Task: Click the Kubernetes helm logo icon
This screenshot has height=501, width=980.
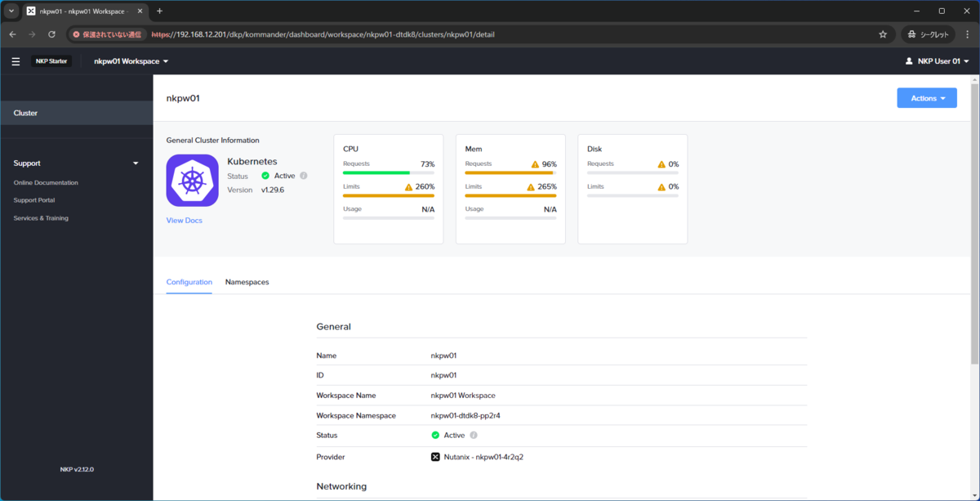Action: [x=193, y=181]
